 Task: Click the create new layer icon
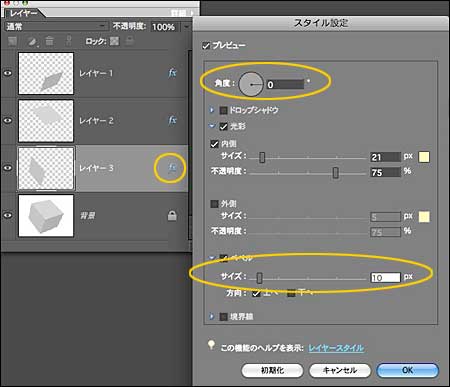pos(12,41)
